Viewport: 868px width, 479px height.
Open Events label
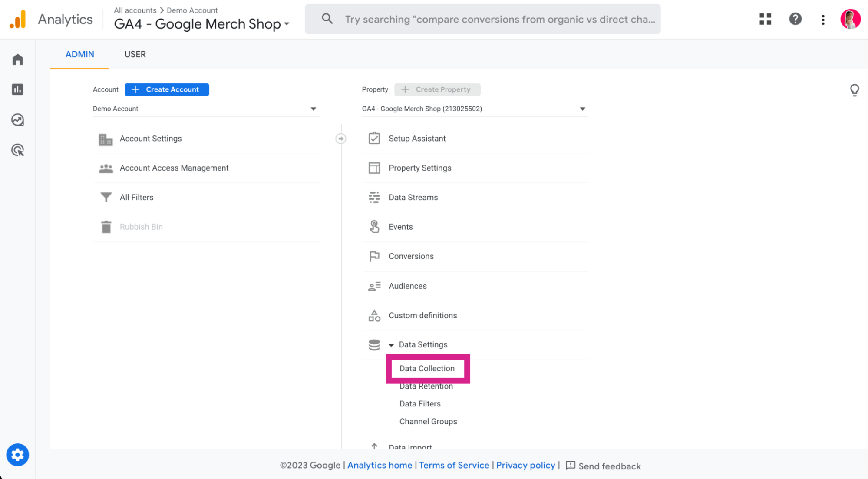tap(400, 227)
